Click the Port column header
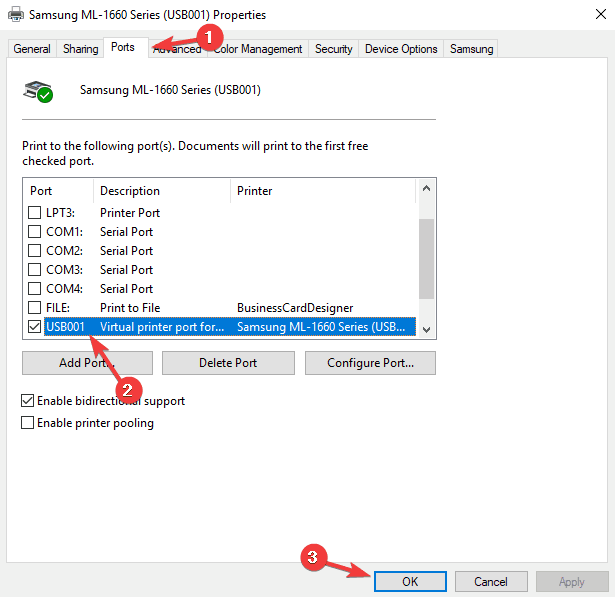615x597 pixels. [58, 191]
